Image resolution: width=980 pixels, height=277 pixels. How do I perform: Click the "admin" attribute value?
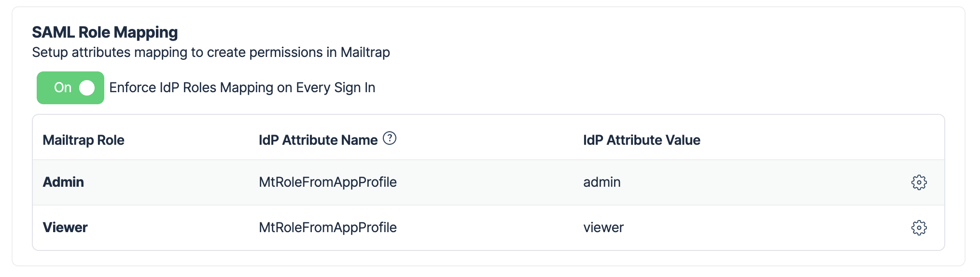(602, 182)
